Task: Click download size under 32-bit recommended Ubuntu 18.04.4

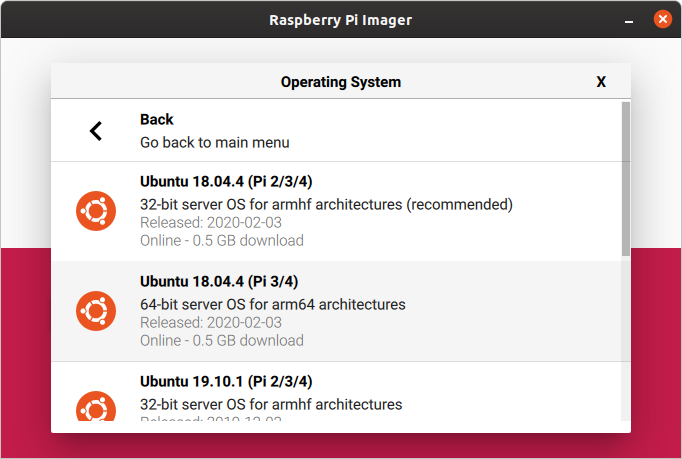Action: pos(222,241)
